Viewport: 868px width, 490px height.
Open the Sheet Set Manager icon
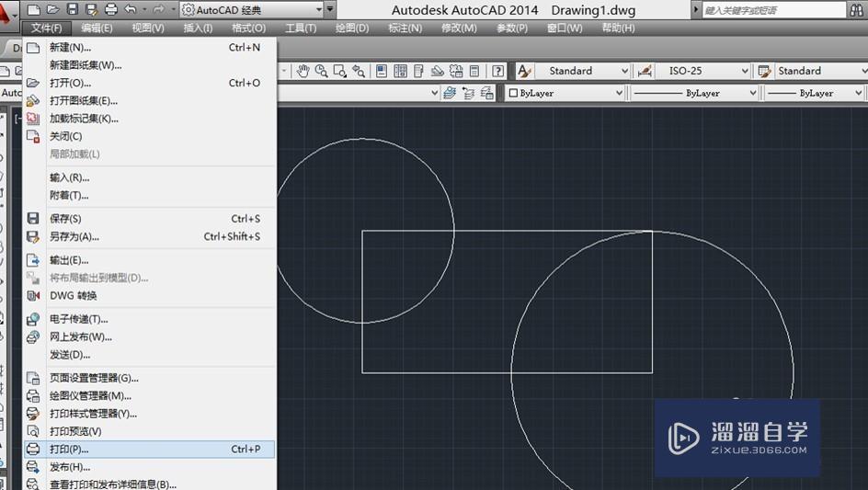click(x=438, y=71)
